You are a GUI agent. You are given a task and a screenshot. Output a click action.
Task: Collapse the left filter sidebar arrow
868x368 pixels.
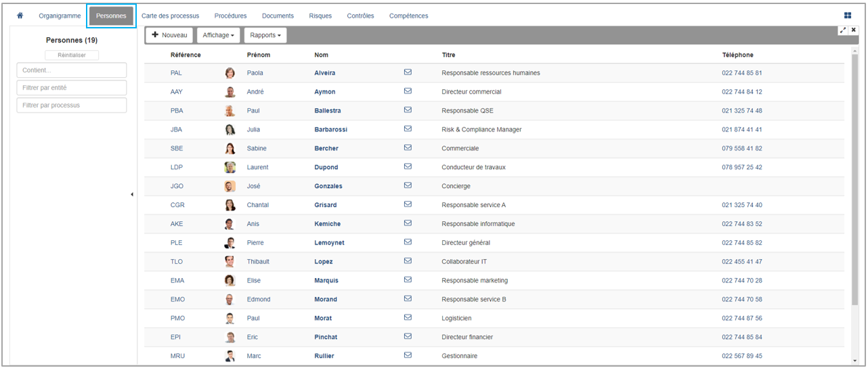point(132,195)
